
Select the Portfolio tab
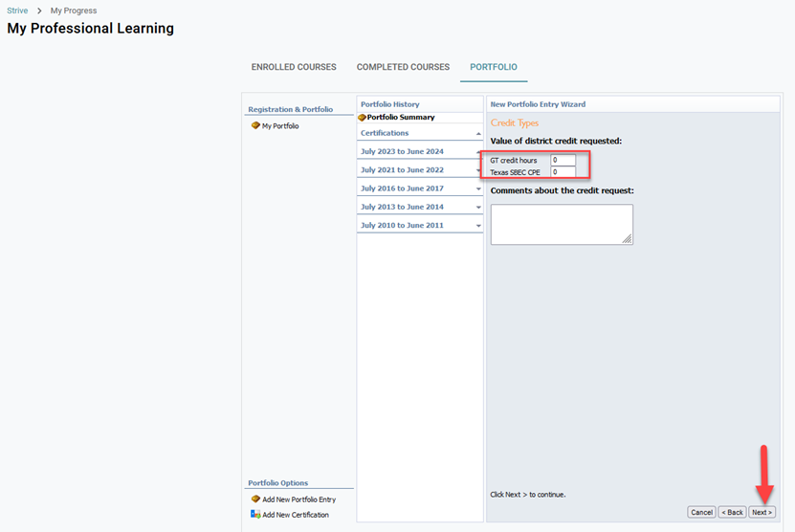pos(494,67)
